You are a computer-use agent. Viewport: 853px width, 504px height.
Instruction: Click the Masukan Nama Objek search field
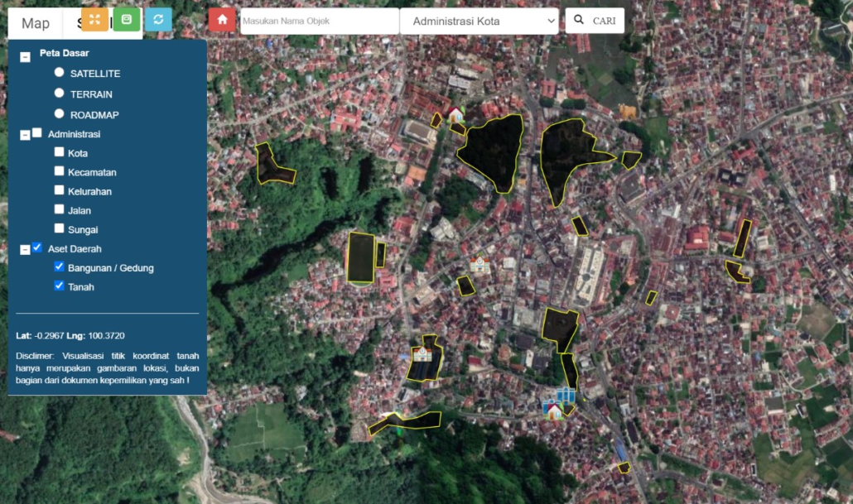(x=319, y=21)
